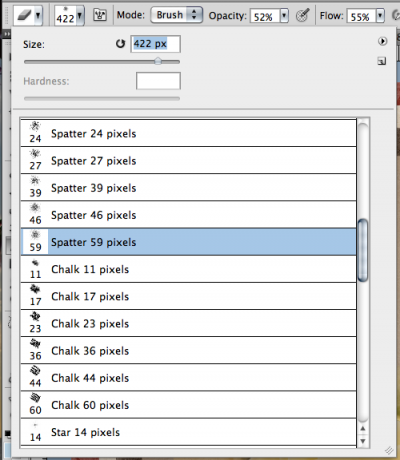Create new preset from this brush
Viewport: 400px width, 460px height.
coord(382,61)
